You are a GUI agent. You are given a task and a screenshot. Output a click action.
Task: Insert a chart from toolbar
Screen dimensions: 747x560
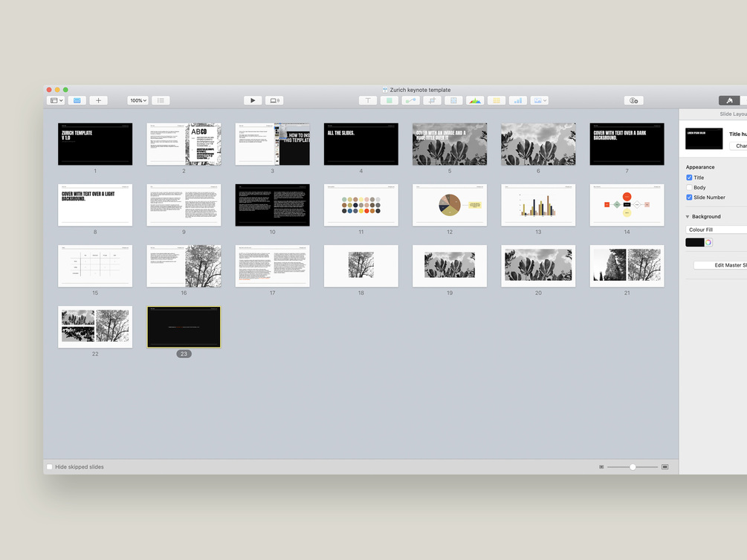518,100
